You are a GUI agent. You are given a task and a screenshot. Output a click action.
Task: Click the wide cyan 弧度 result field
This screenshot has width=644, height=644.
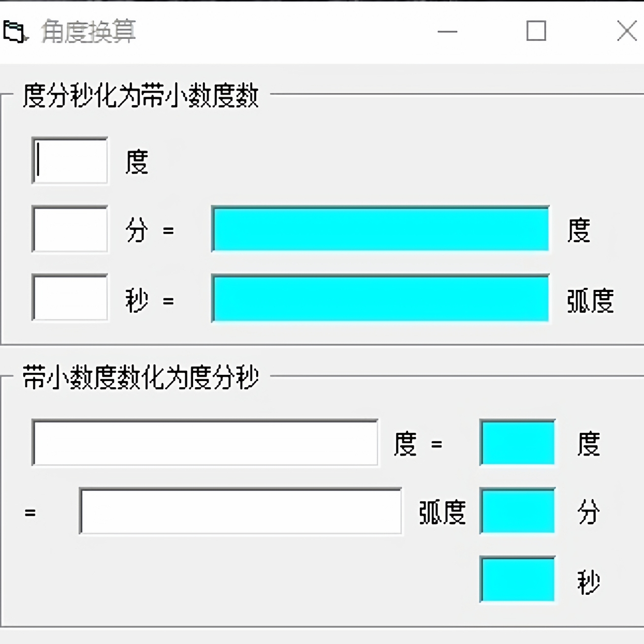(x=380, y=299)
